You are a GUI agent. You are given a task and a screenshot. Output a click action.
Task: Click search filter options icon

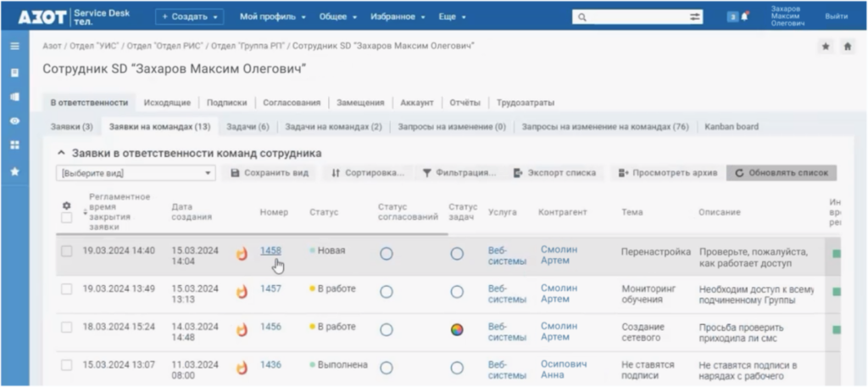point(695,16)
